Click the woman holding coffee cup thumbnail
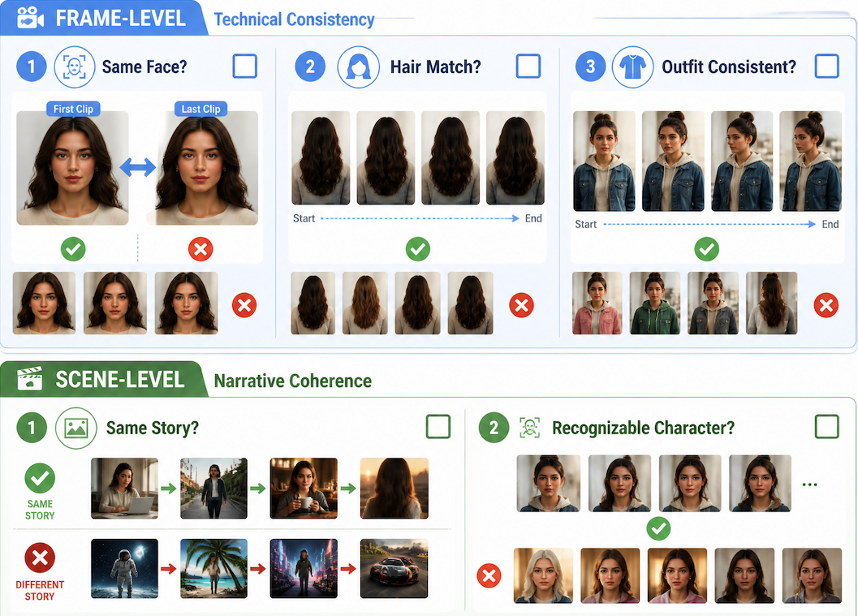The height and width of the screenshot is (616, 858). [x=304, y=489]
